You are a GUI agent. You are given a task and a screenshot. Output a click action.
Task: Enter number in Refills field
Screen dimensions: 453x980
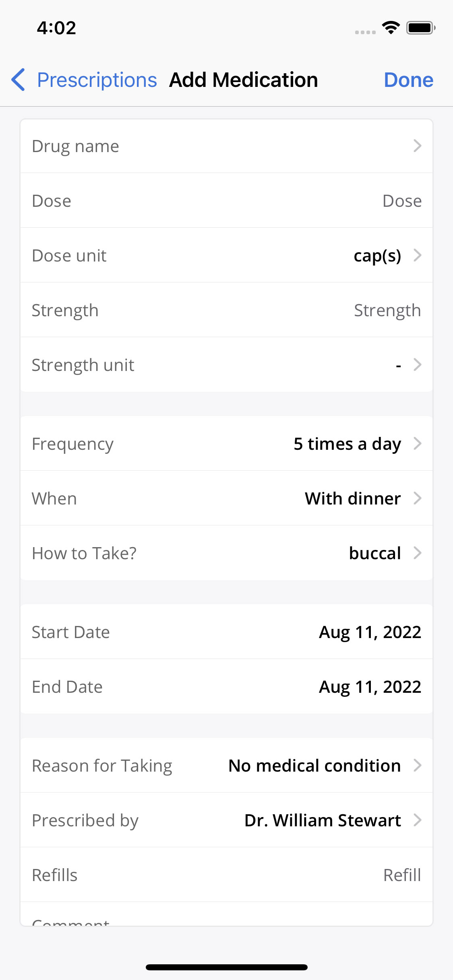pyautogui.click(x=401, y=875)
